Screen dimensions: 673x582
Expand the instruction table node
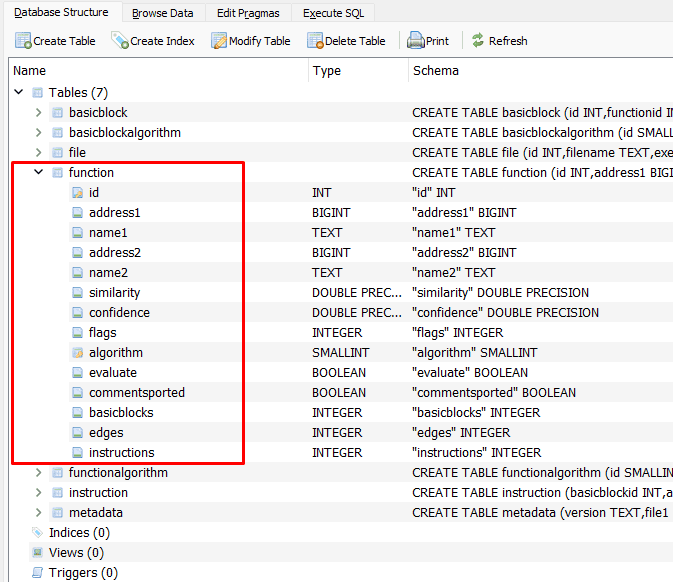(x=39, y=492)
